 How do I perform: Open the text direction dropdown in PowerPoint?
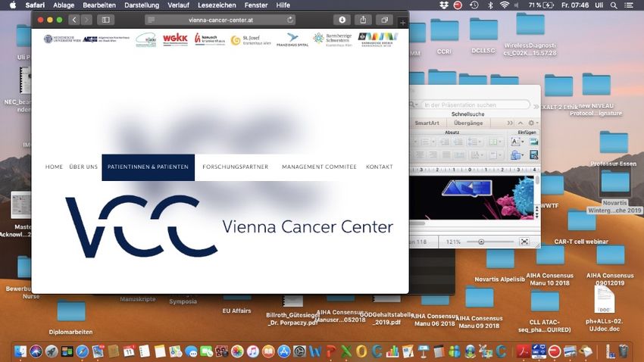click(477, 154)
